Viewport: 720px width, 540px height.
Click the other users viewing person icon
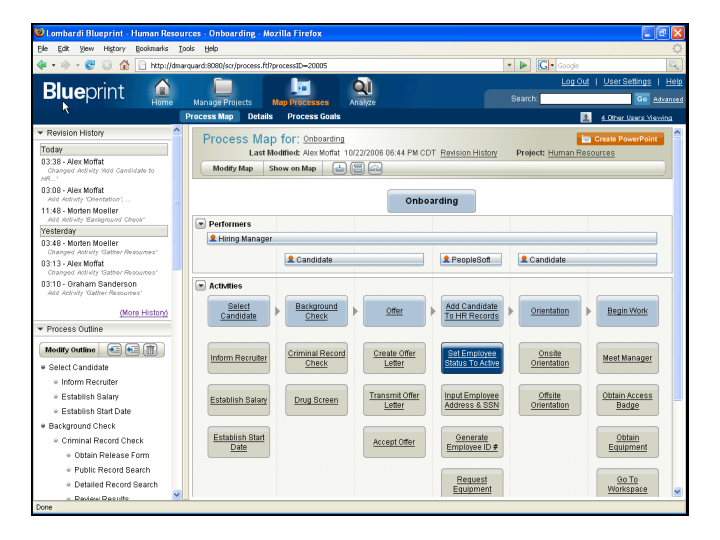[x=586, y=117]
